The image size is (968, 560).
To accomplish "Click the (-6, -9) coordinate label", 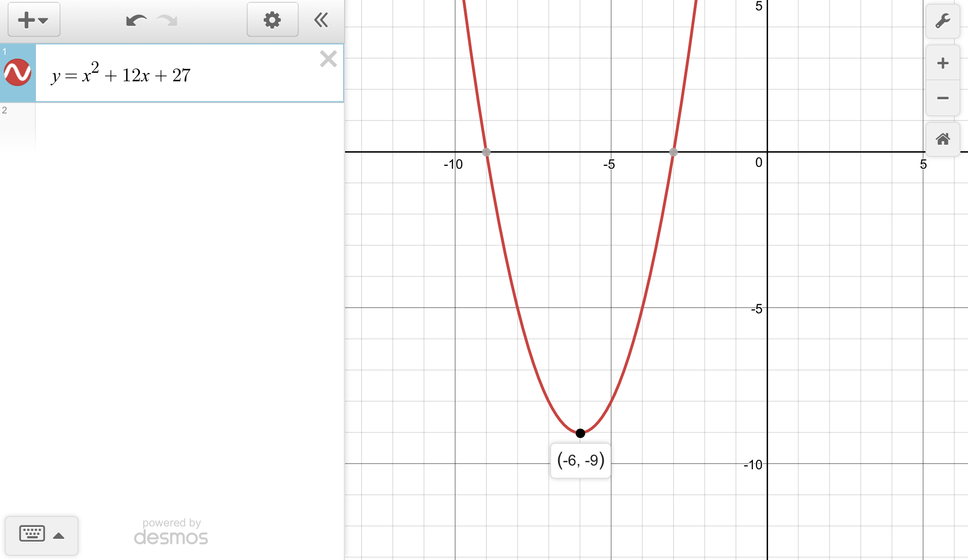I will point(580,460).
